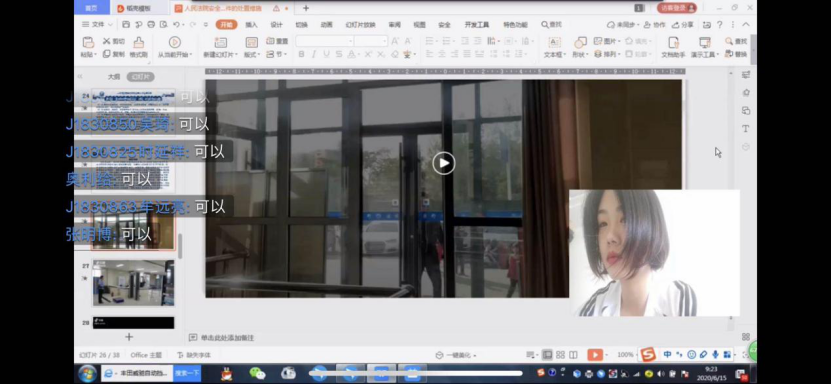
Task: Click the 分享 (Share) button
Action: click(x=683, y=25)
